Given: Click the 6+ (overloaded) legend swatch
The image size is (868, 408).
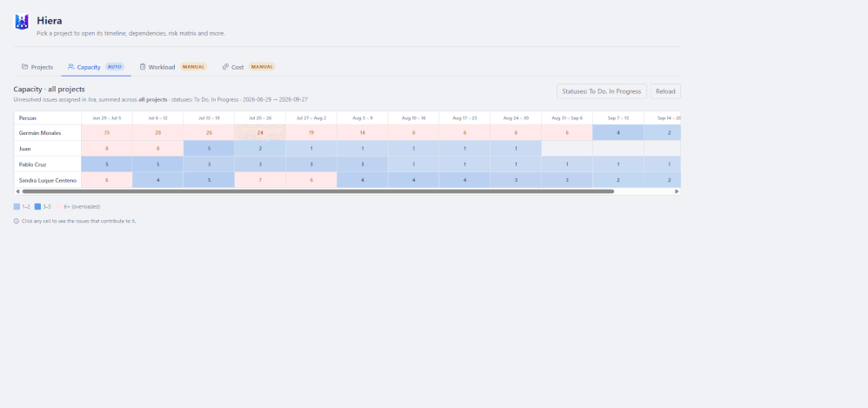Looking at the screenshot, I should (58, 206).
